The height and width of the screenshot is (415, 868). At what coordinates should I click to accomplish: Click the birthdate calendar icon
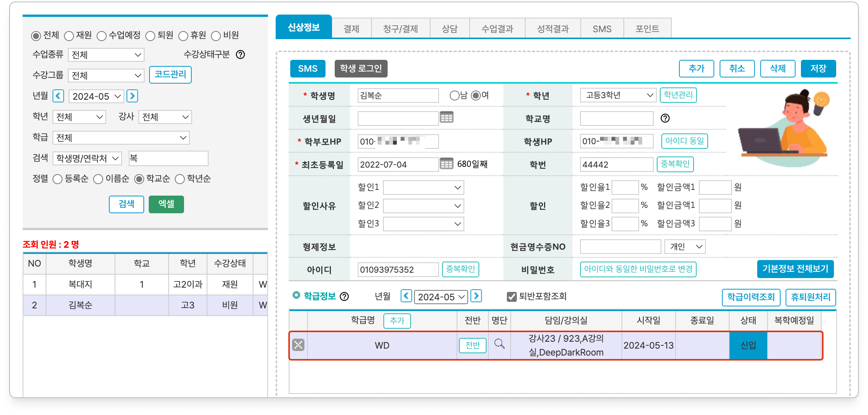446,117
